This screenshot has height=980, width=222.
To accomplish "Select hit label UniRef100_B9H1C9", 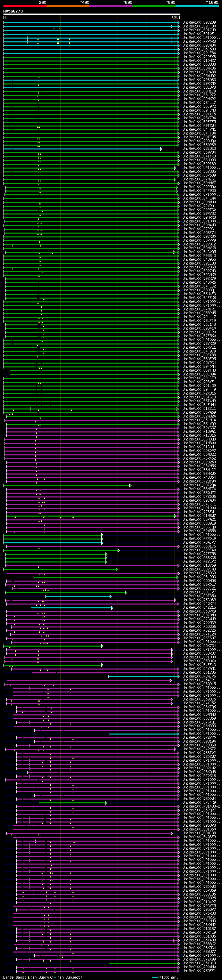I will (199, 91).
